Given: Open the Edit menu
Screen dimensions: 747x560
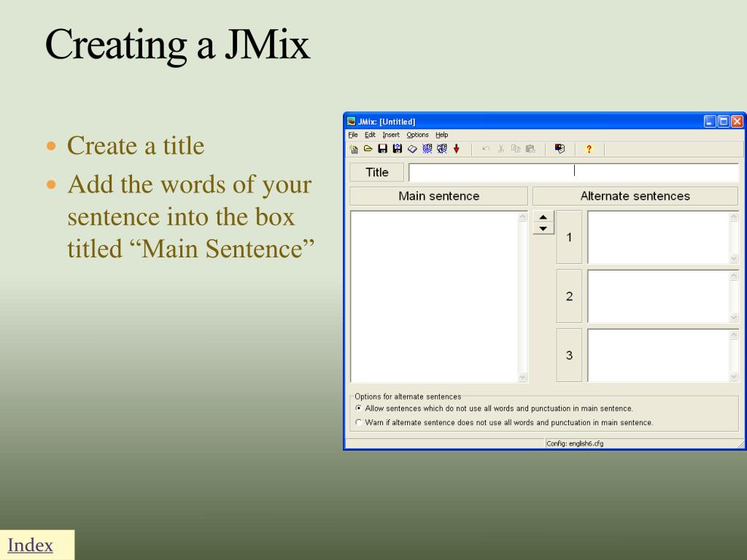Looking at the screenshot, I should coord(370,135).
